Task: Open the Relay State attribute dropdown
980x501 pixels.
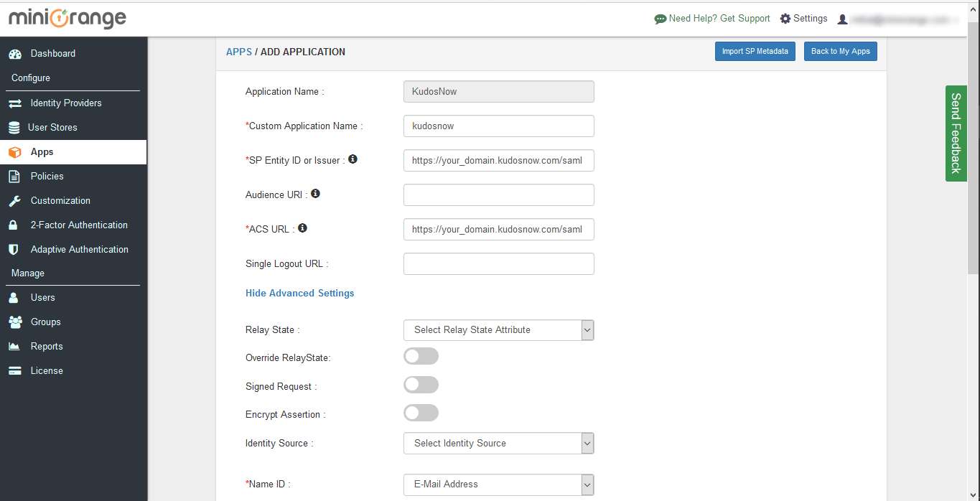Action: pos(499,330)
